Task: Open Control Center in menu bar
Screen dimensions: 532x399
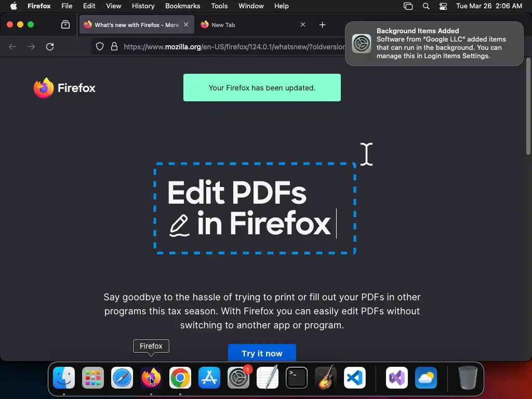Action: pos(443,6)
